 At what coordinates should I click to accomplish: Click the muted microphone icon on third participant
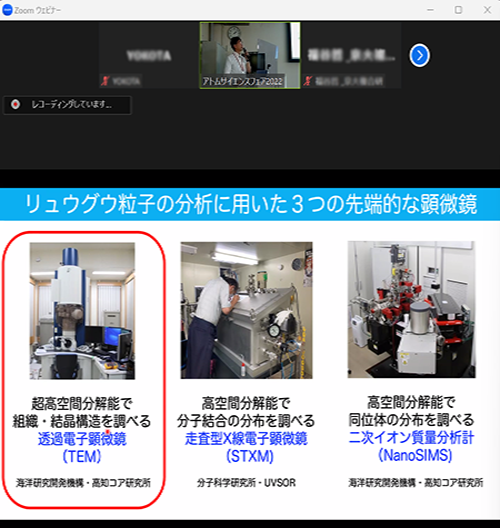tap(307, 81)
